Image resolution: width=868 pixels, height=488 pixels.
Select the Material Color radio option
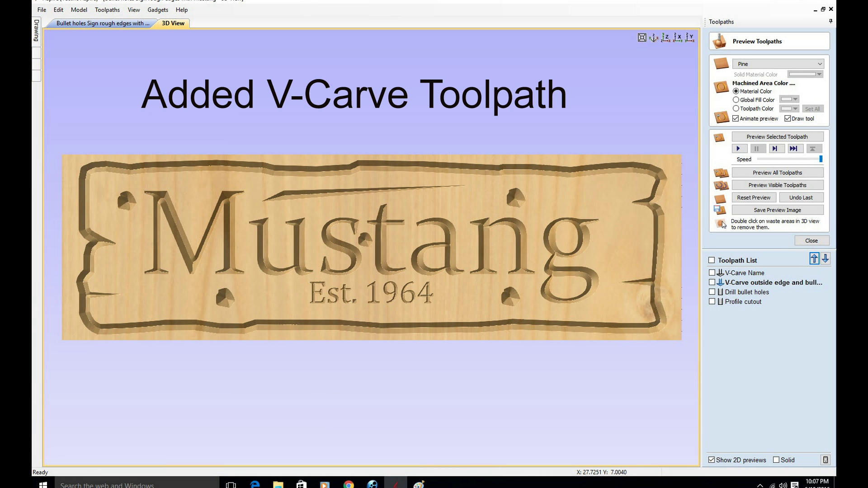[x=736, y=91]
